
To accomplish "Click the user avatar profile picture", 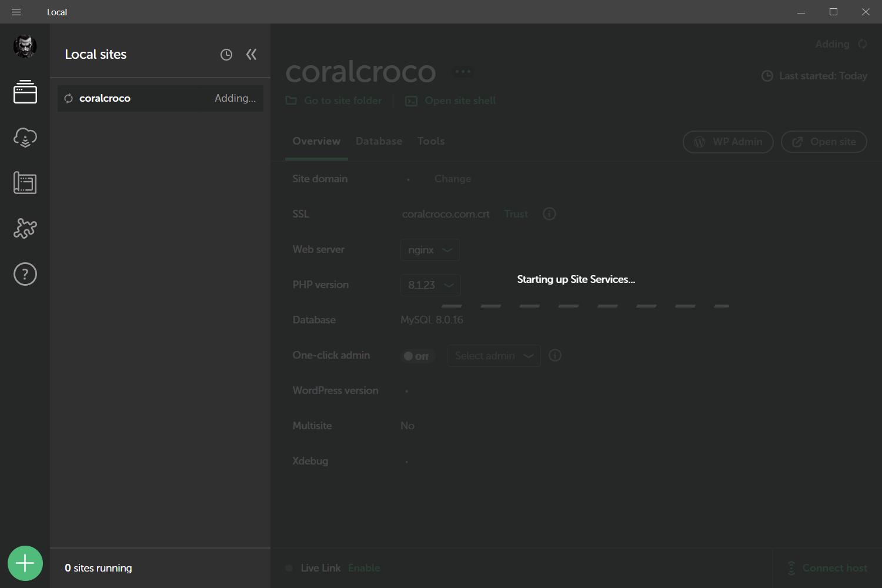I will tap(25, 46).
